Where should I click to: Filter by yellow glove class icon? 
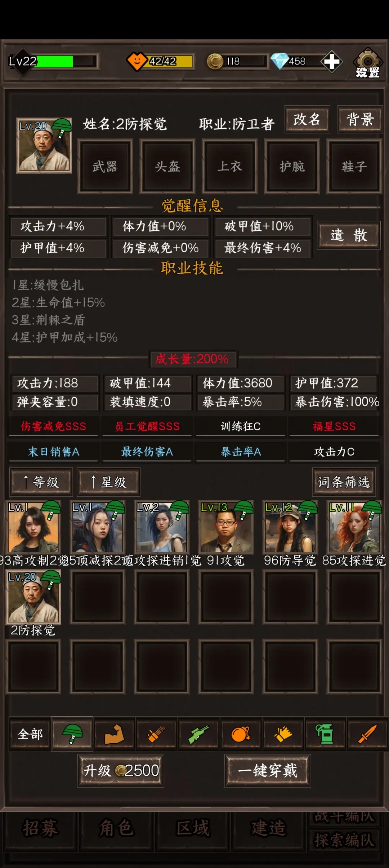[x=283, y=734]
